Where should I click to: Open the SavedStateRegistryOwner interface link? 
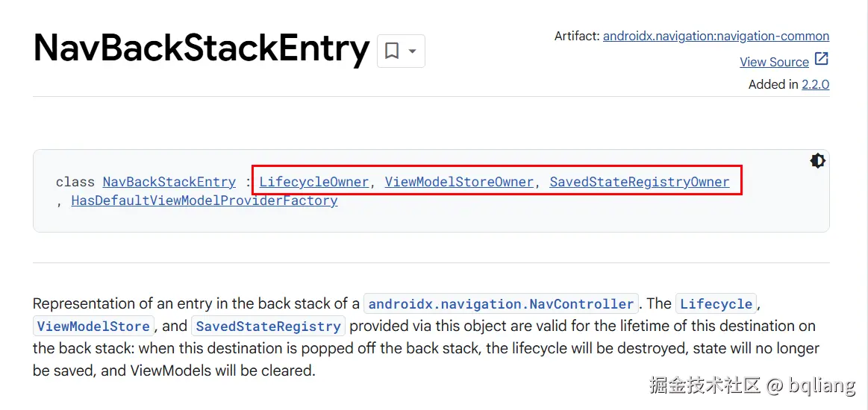click(x=640, y=182)
